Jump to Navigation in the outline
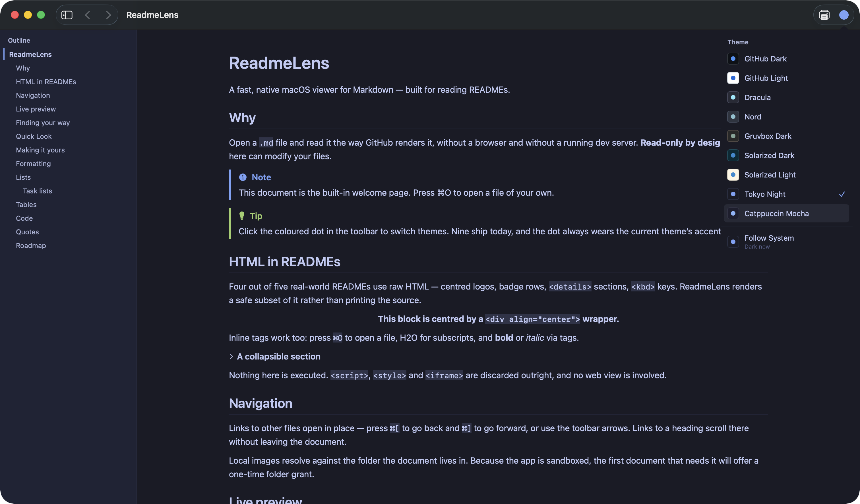Viewport: 860px width, 504px height. click(33, 95)
